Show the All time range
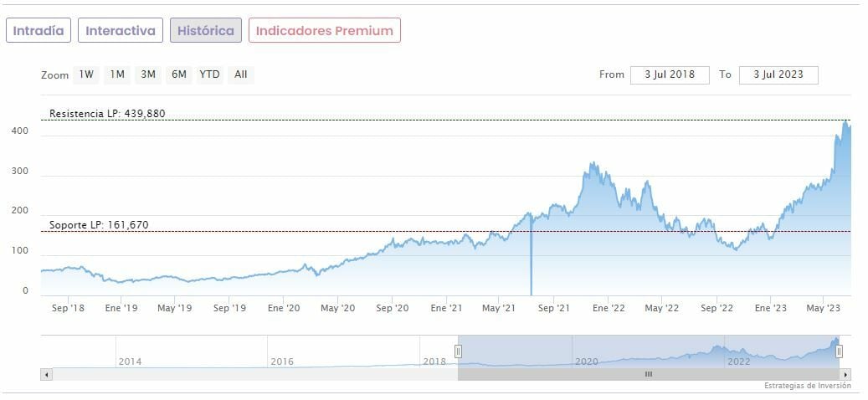 pyautogui.click(x=241, y=74)
